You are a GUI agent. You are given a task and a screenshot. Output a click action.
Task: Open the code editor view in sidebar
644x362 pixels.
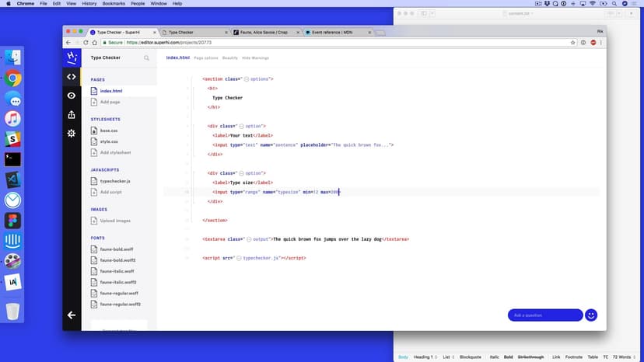point(72,76)
